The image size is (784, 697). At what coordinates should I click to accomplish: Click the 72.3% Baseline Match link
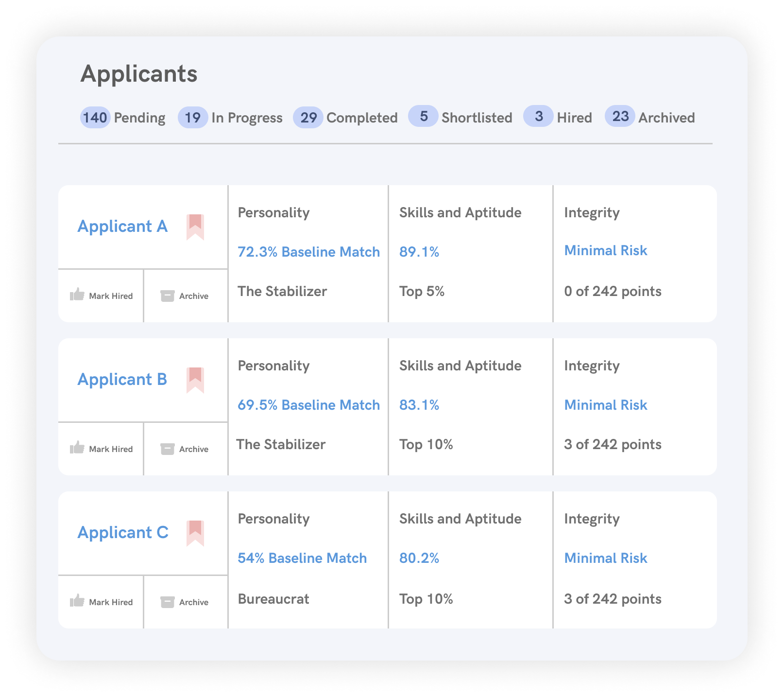pyautogui.click(x=308, y=252)
